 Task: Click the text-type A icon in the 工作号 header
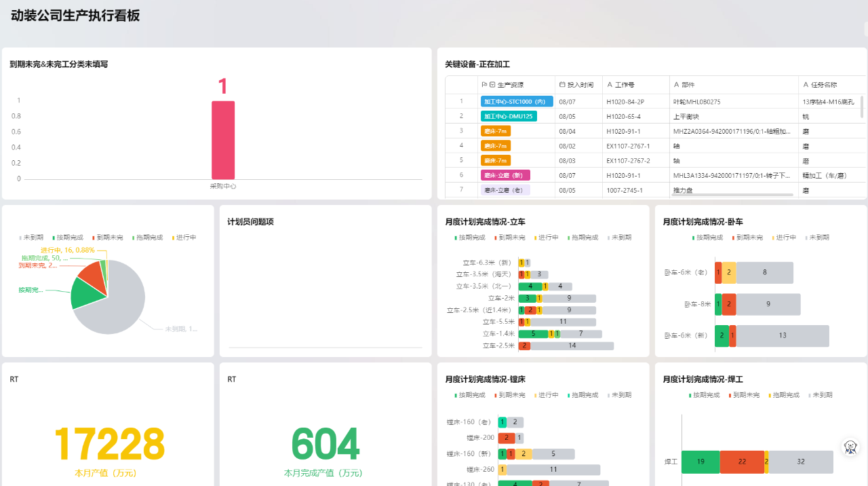click(611, 85)
